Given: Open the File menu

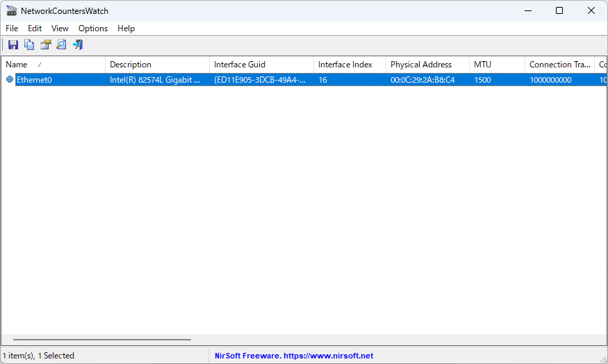Looking at the screenshot, I should point(12,28).
